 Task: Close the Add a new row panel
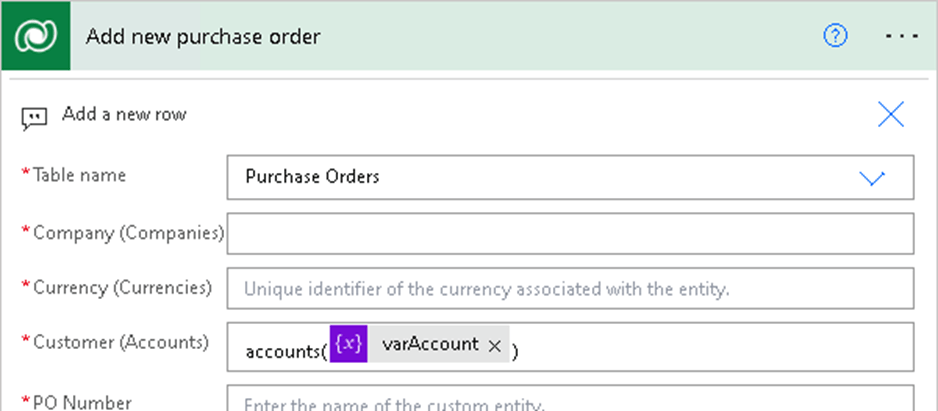[890, 114]
